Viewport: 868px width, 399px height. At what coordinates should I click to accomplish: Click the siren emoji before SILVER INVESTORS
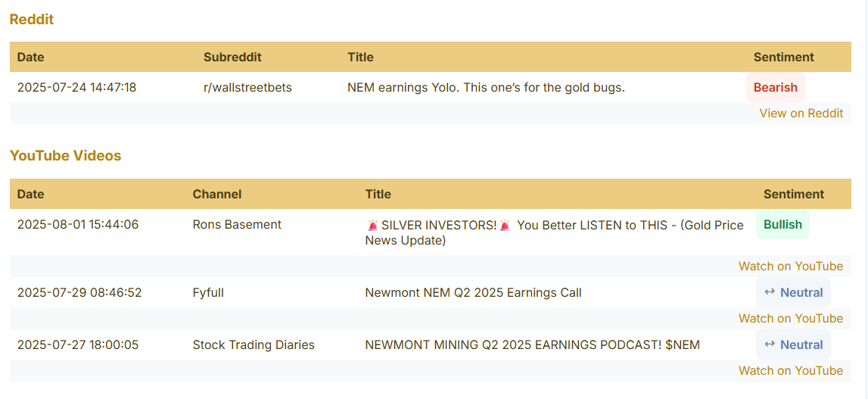pyautogui.click(x=372, y=225)
